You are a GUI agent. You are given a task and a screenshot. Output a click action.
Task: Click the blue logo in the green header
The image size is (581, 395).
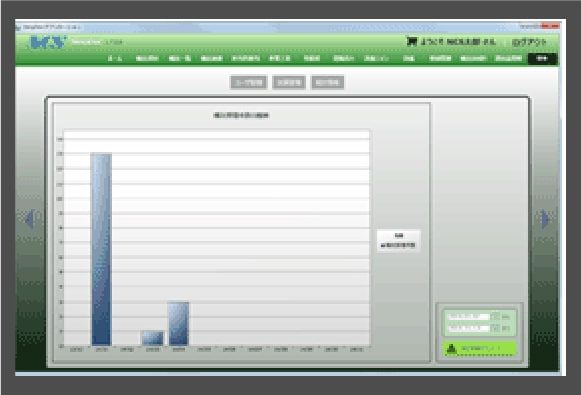coord(48,42)
